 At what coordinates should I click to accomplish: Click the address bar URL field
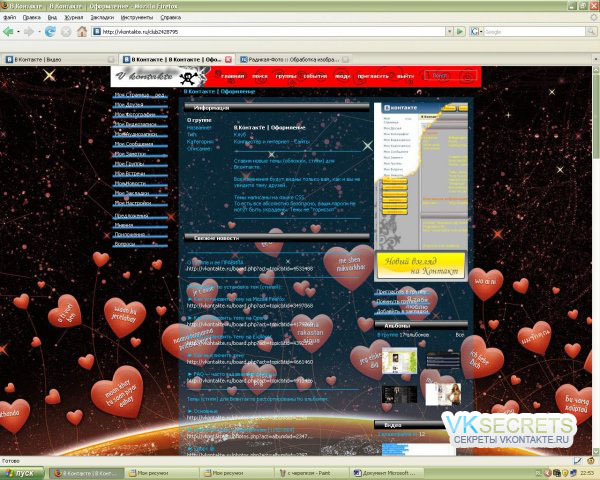(268, 32)
